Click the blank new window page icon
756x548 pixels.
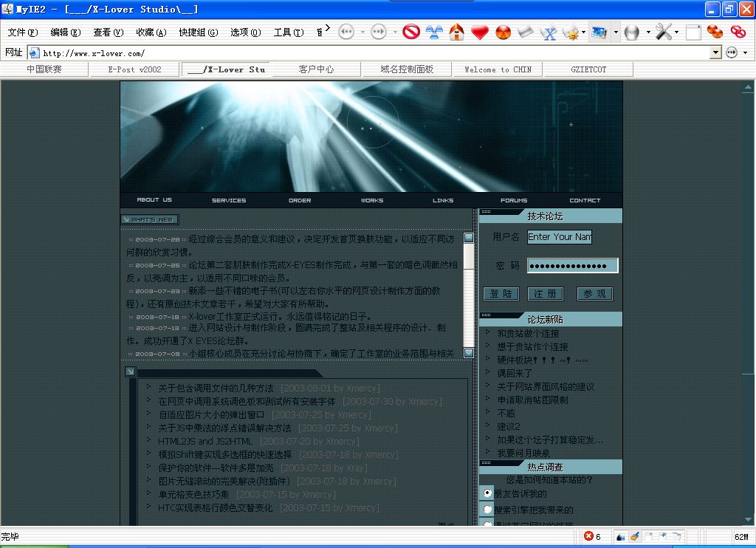693,32
